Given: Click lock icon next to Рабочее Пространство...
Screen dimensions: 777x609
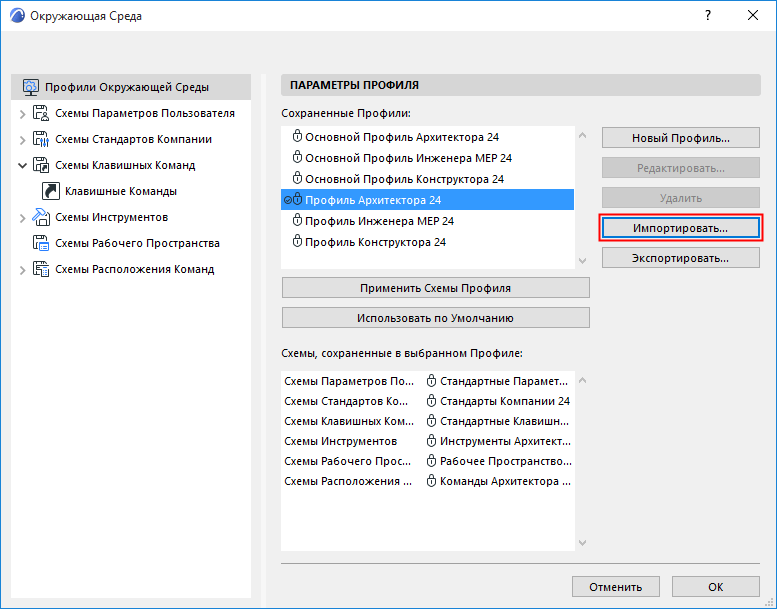Looking at the screenshot, I should pyautogui.click(x=432, y=461).
